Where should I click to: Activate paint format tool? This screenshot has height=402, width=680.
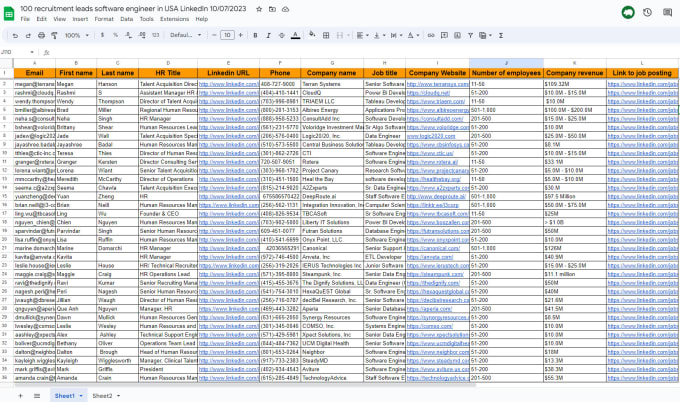pos(54,36)
